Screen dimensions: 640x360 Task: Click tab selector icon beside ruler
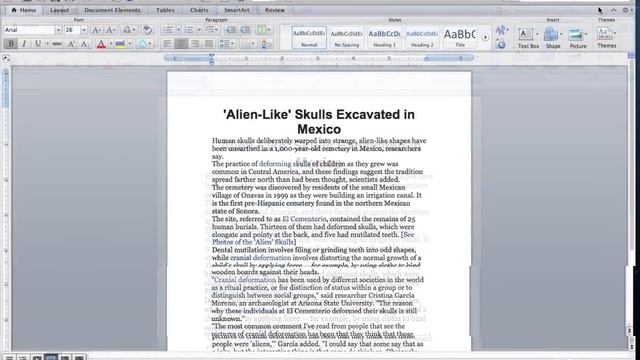(x=6, y=58)
